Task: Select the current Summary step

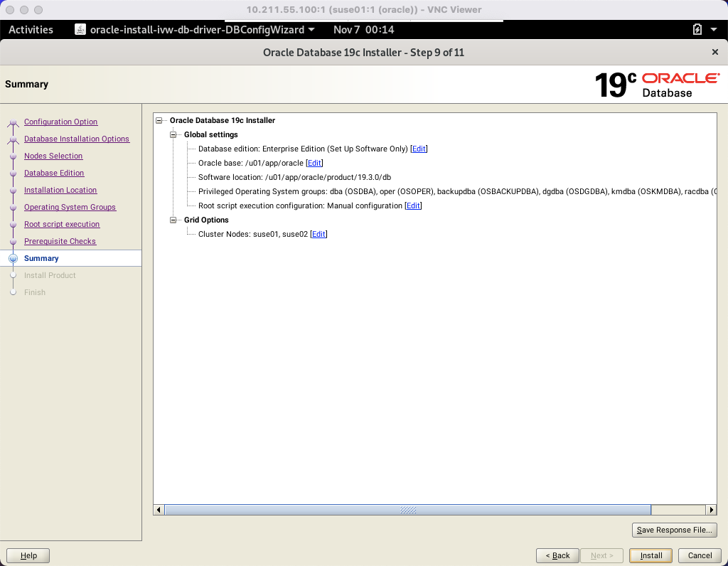Action: pos(41,258)
